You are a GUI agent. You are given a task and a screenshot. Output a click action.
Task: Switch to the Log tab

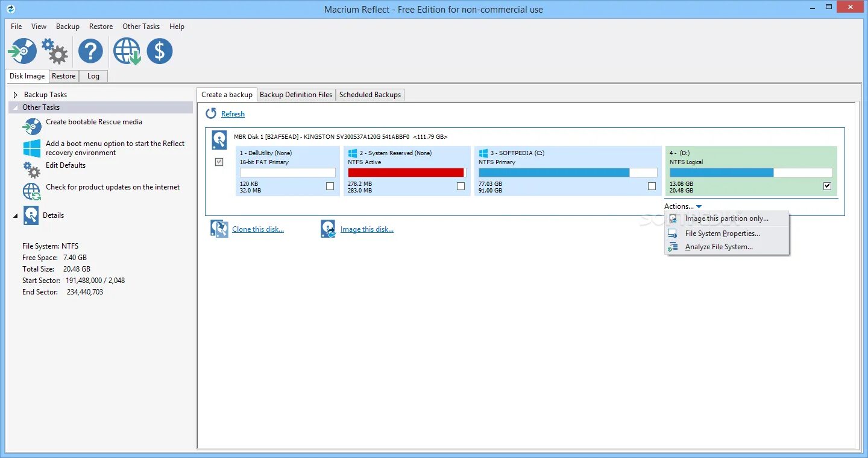(93, 76)
